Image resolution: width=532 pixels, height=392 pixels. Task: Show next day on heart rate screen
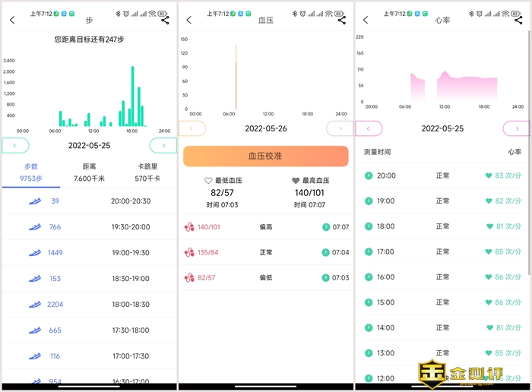pos(517,128)
